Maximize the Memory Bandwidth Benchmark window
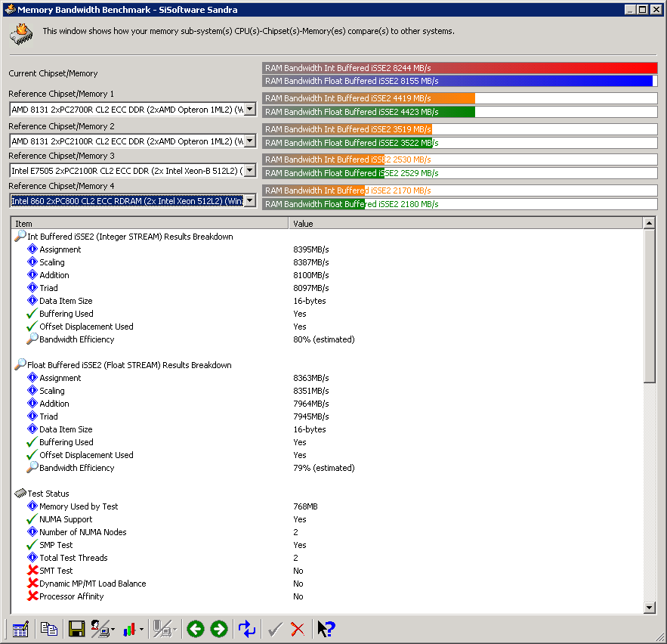 [643, 9]
